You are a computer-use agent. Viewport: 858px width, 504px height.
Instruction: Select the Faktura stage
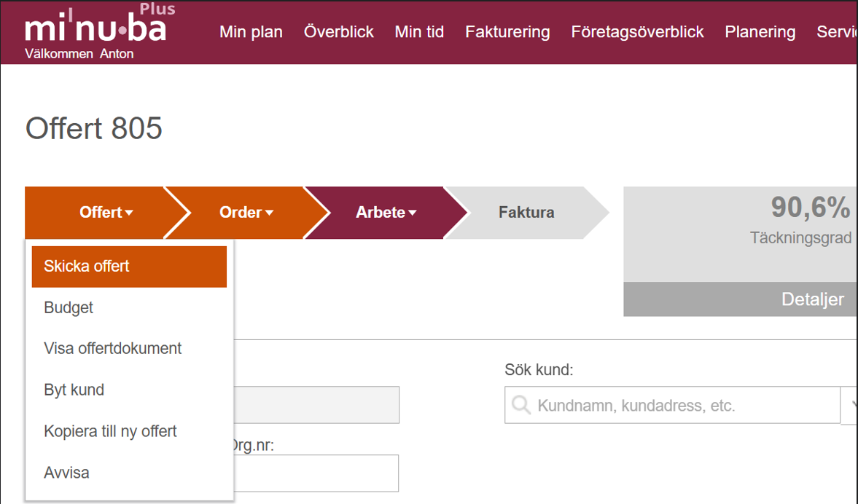point(526,213)
